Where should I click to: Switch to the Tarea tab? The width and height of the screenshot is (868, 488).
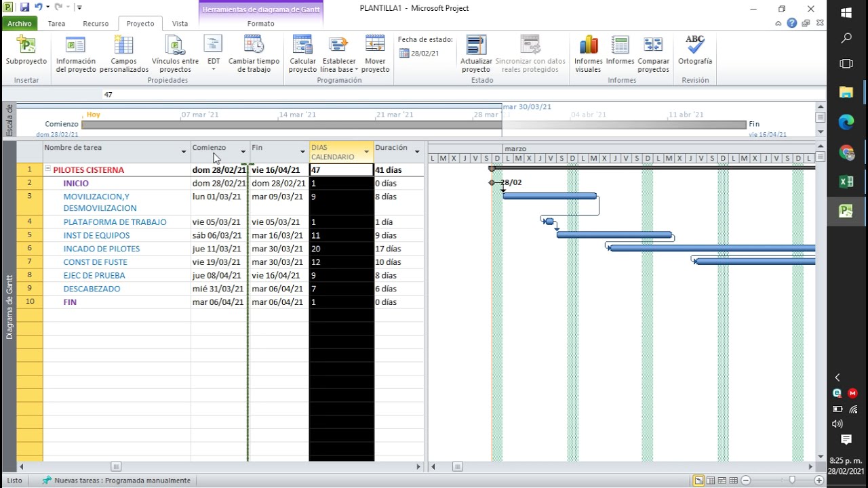57,23
